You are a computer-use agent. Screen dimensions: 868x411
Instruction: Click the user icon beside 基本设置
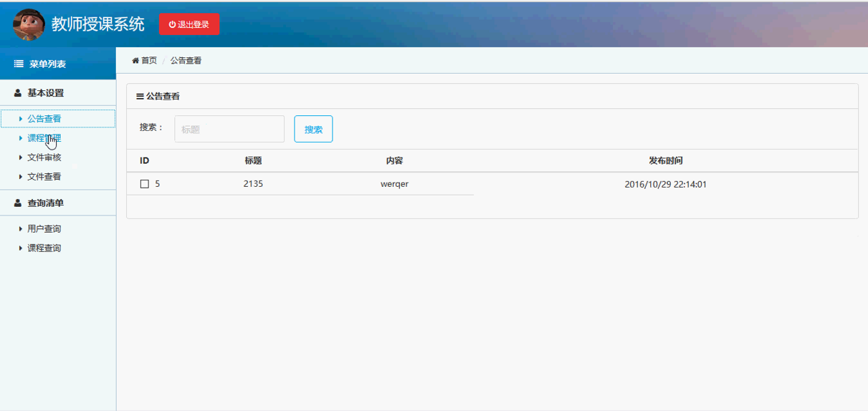[x=18, y=93]
